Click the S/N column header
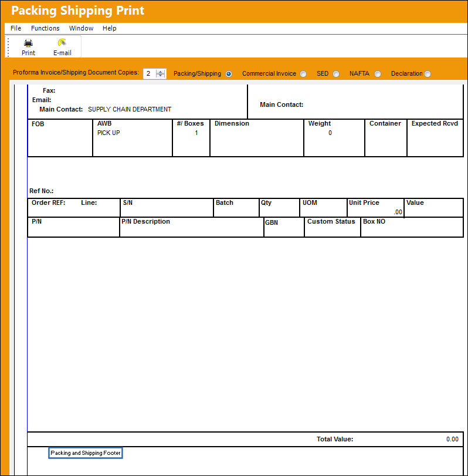 (x=128, y=203)
